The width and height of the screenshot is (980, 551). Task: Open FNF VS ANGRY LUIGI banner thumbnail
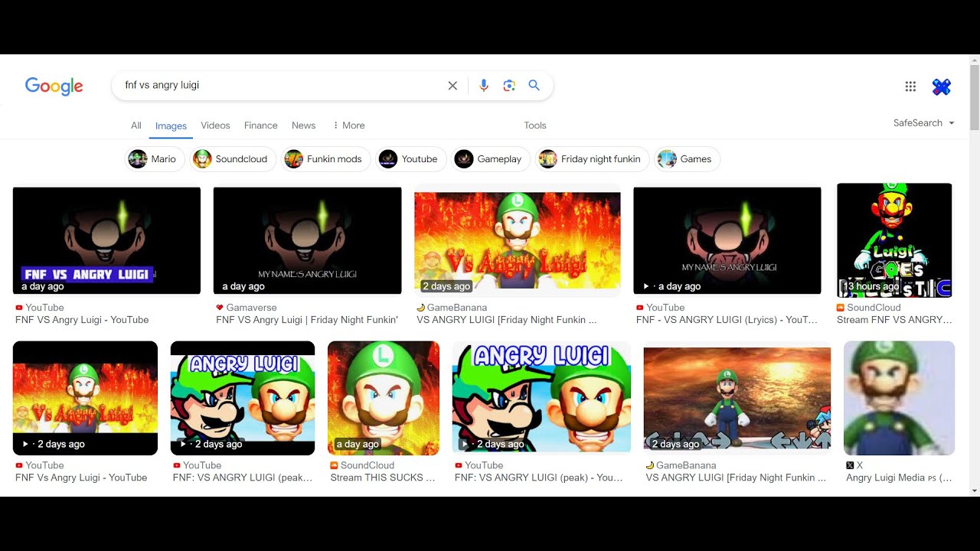pyautogui.click(x=106, y=240)
